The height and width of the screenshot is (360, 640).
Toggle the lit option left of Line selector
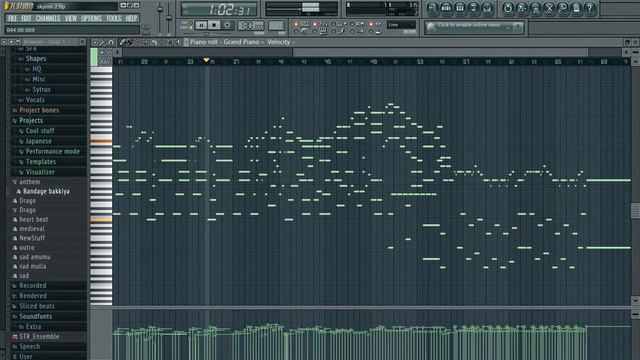pos(371,24)
